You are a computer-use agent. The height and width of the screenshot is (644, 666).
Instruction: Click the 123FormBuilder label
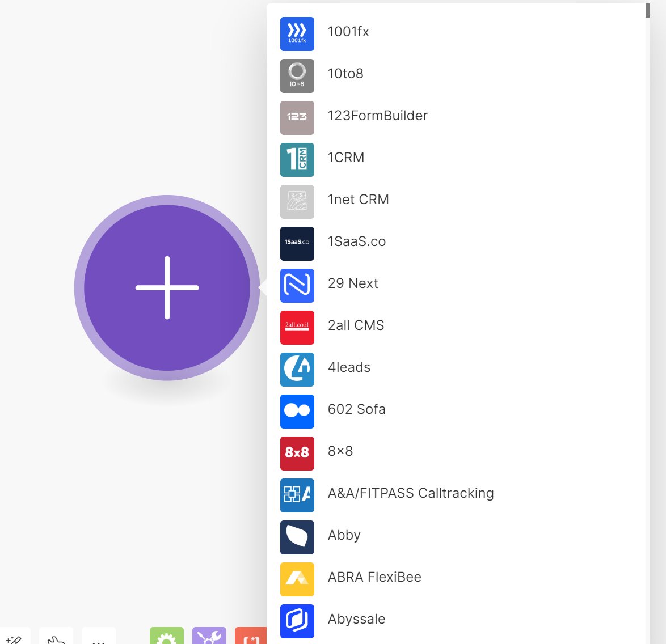coord(378,116)
